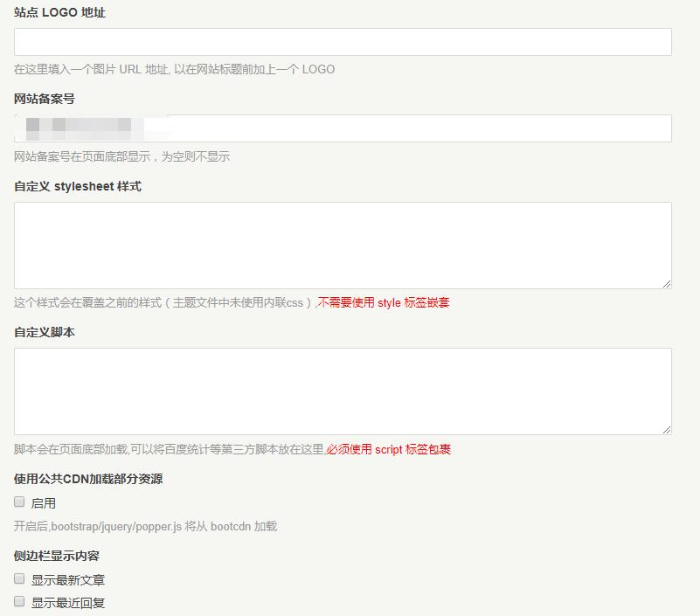Click the stylesheet textarea resize handle

click(x=667, y=283)
